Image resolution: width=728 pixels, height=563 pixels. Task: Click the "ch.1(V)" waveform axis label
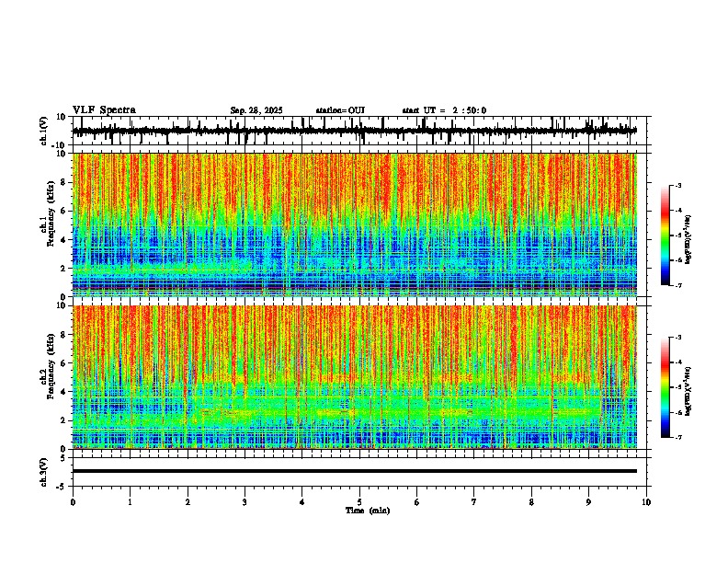tap(44, 131)
